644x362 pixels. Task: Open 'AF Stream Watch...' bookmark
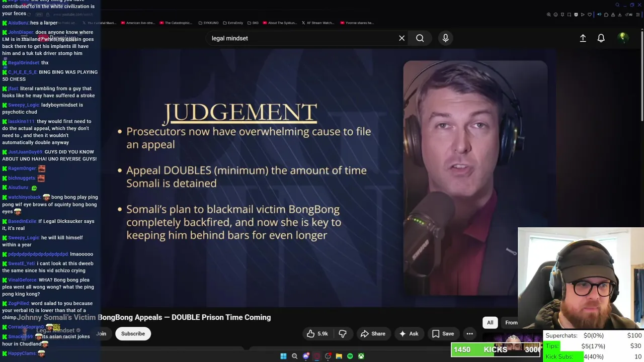pos(318,23)
